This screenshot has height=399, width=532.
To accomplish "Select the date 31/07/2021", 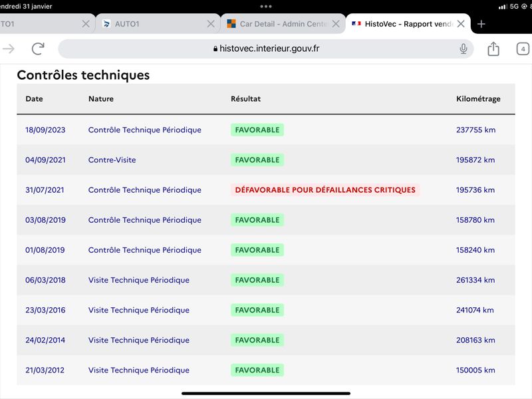I will 45,190.
